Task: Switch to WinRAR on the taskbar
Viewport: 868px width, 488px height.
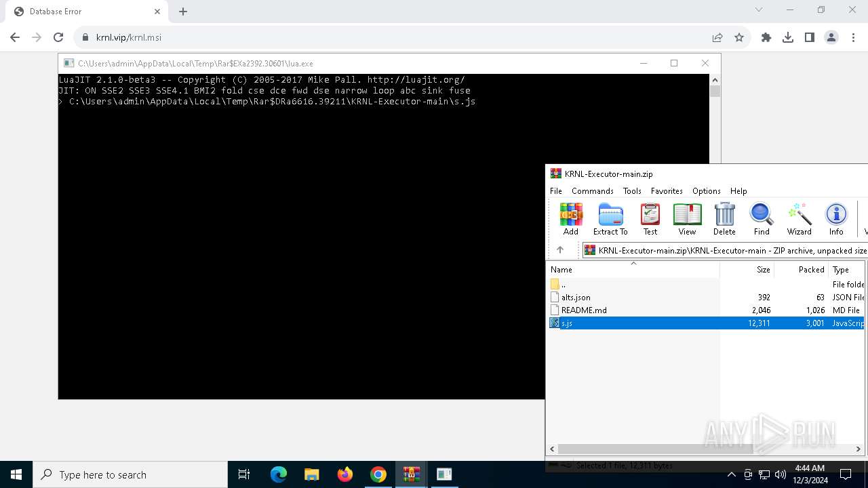Action: click(412, 474)
